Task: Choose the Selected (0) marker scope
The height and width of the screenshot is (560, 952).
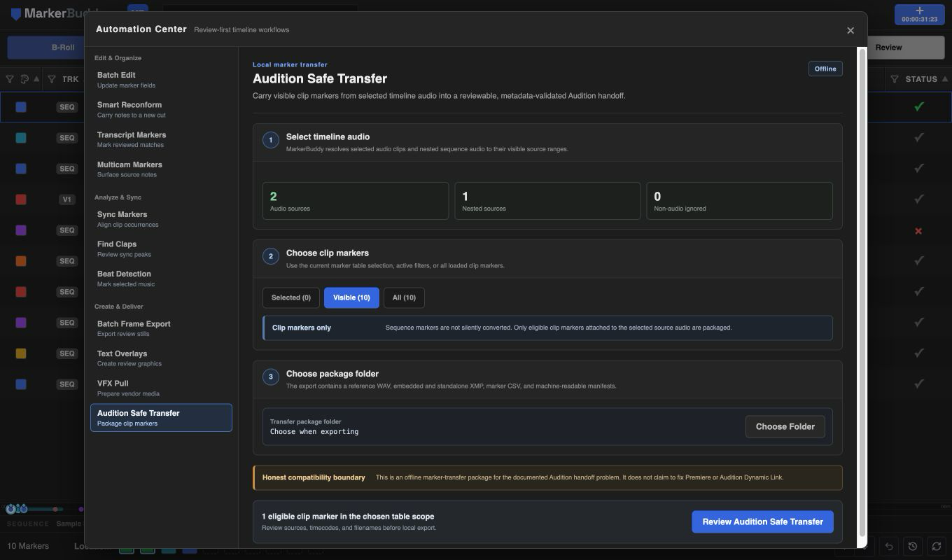Action: pyautogui.click(x=291, y=297)
